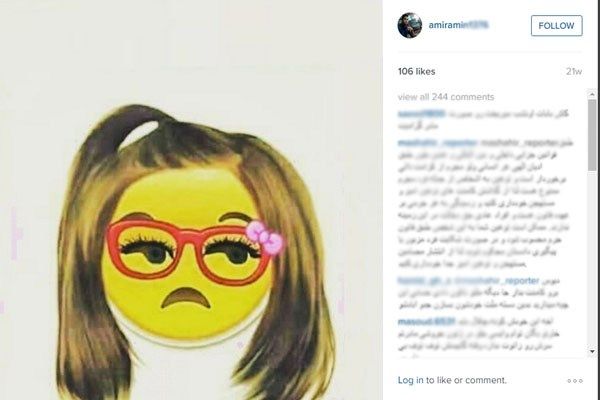Click the red glasses on the emoji face
Image resolution: width=600 pixels, height=400 pixels.
coord(189,252)
